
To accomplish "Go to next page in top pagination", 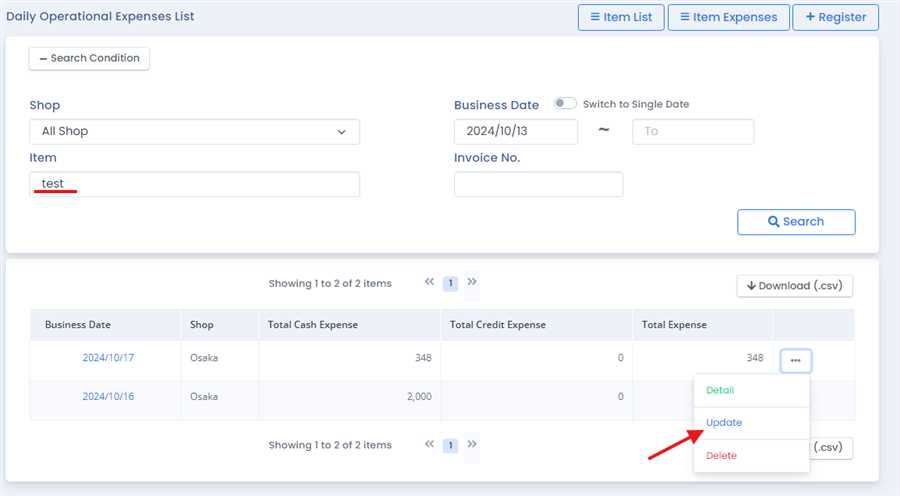I will point(472,283).
